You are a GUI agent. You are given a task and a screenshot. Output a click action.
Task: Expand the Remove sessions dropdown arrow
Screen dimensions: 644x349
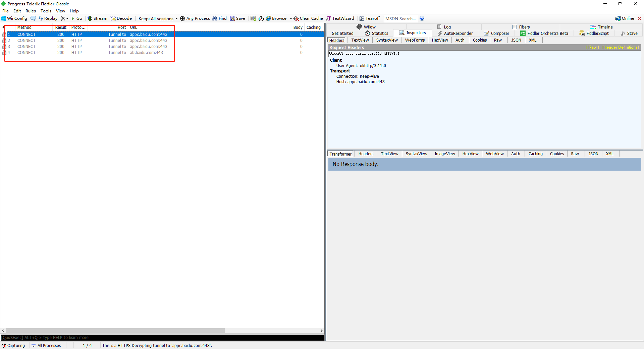coord(67,18)
